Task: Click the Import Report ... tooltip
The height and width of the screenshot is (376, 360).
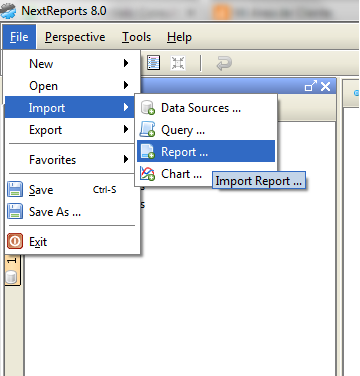Action: pyautogui.click(x=259, y=181)
